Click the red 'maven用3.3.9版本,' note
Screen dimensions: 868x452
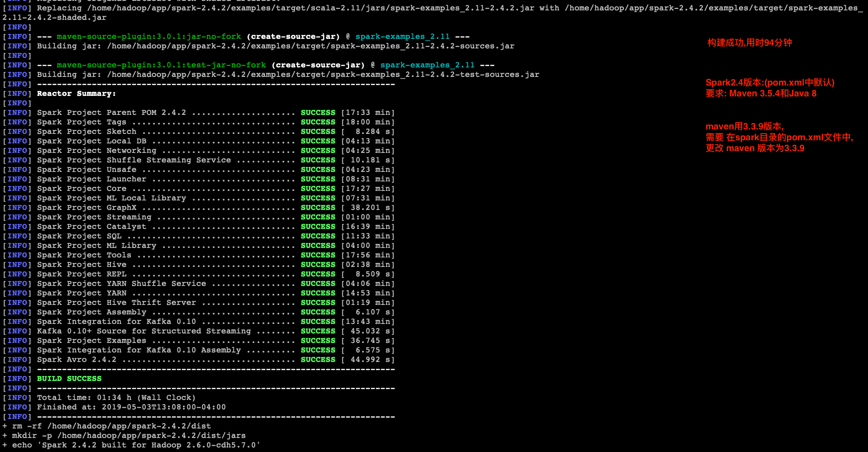tap(745, 127)
